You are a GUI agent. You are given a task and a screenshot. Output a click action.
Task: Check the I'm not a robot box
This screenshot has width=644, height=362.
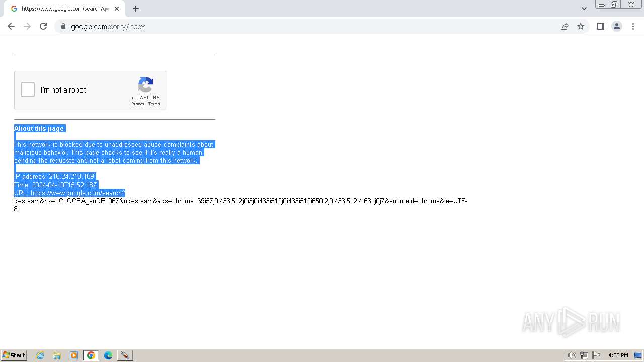(x=28, y=90)
